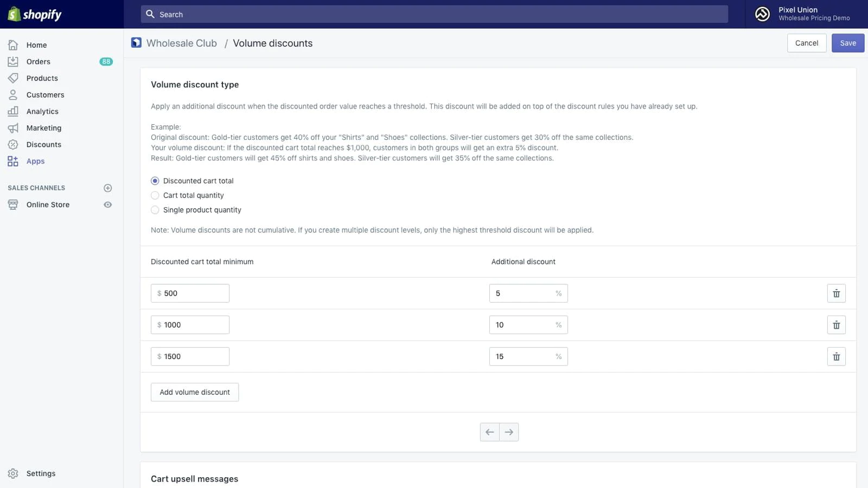Go to the next page with the right arrow
The width and height of the screenshot is (868, 488).
coord(509,432)
